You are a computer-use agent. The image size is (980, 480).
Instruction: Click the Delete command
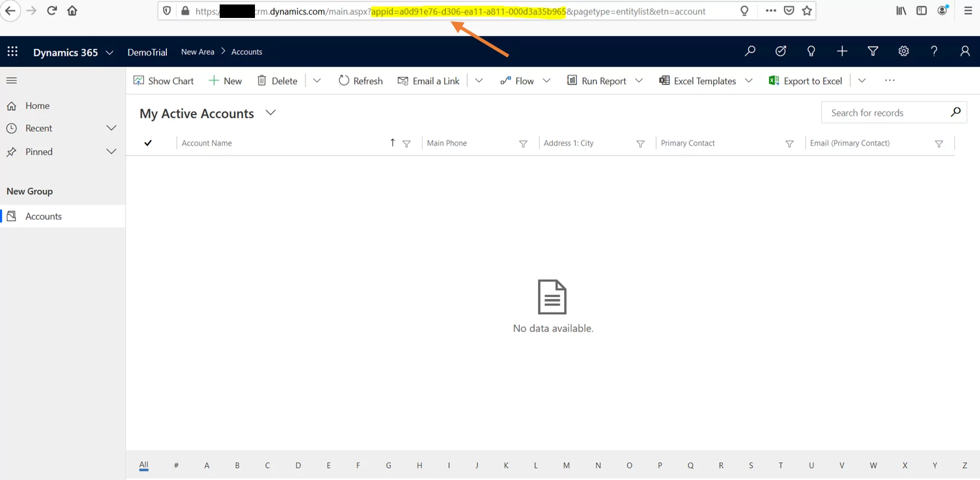pos(277,81)
